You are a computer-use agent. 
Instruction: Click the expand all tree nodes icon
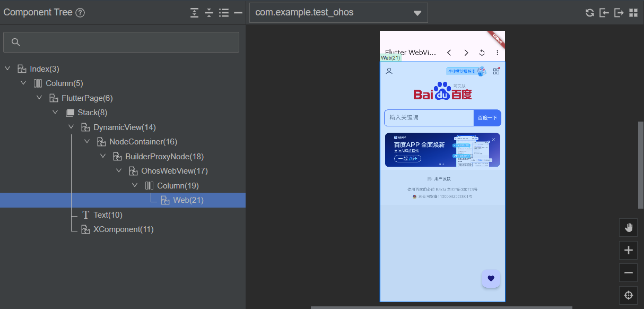pyautogui.click(x=195, y=13)
